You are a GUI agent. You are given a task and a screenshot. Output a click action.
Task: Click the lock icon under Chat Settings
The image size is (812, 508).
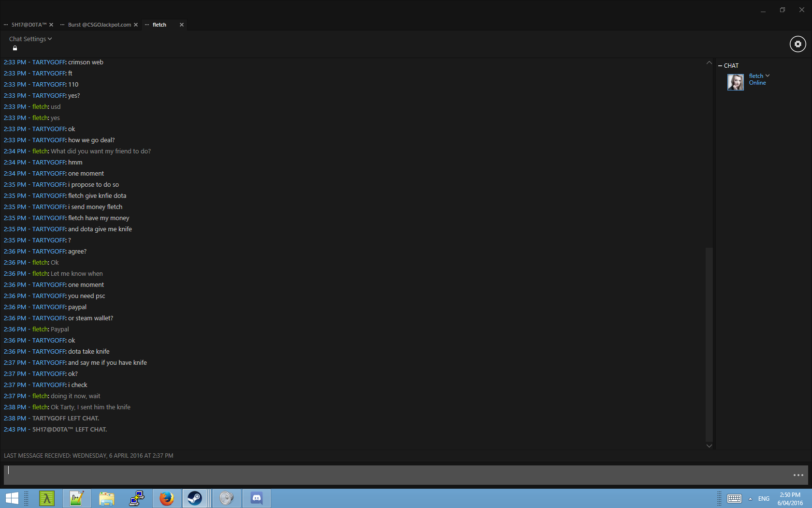(x=15, y=48)
